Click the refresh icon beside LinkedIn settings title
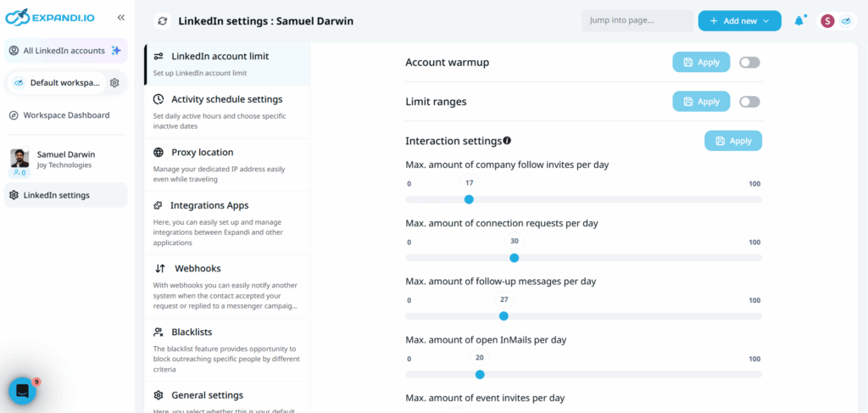 click(x=163, y=20)
